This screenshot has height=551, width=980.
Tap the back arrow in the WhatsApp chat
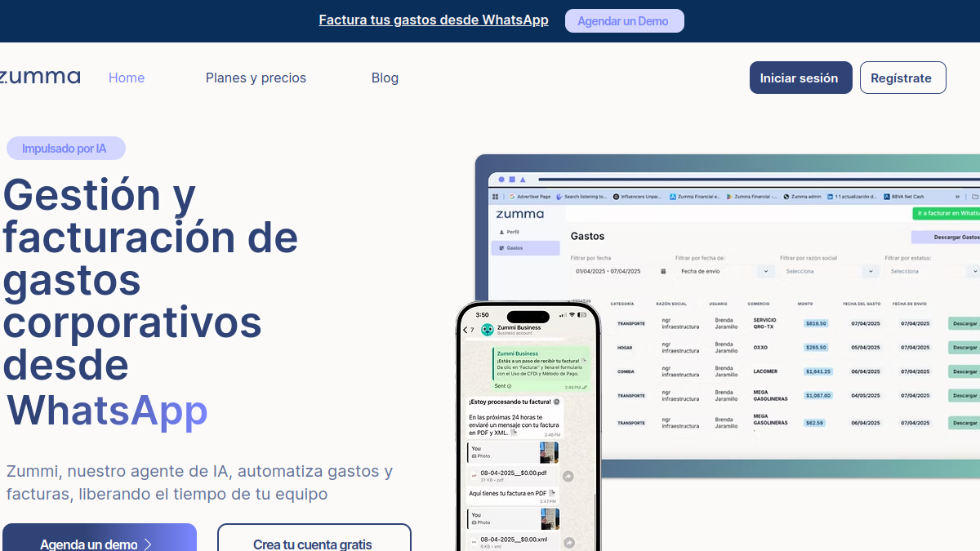tap(465, 330)
